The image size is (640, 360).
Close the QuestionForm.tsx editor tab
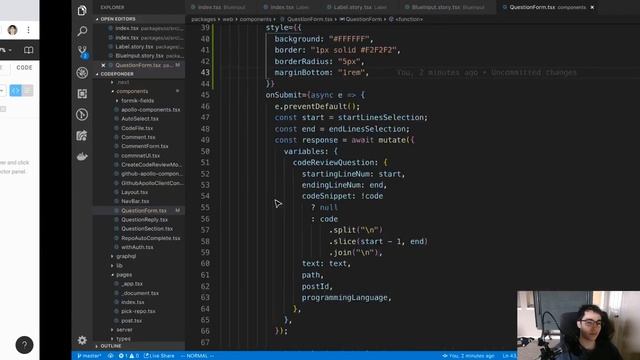click(592, 7)
